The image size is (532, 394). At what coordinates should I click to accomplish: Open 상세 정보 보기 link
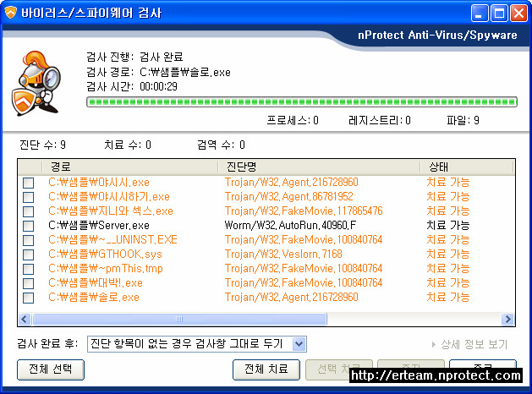click(x=474, y=344)
